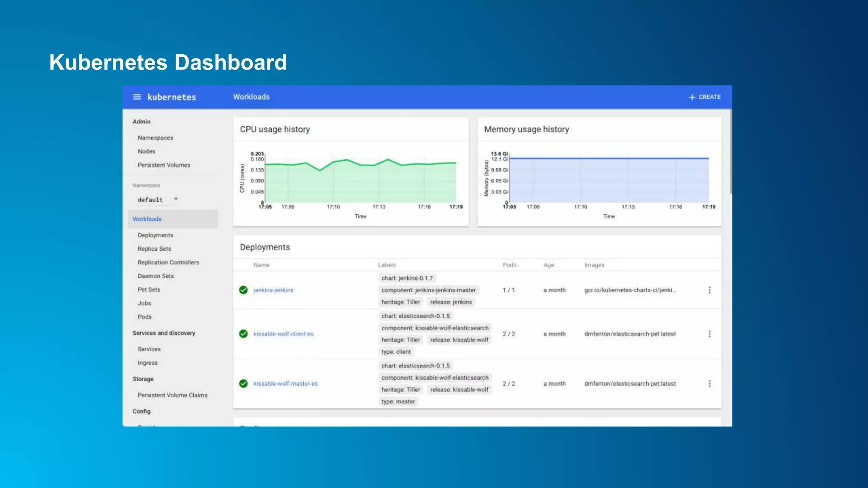868x488 pixels.
Task: Click the page vertical scrollbar
Action: 730,152
